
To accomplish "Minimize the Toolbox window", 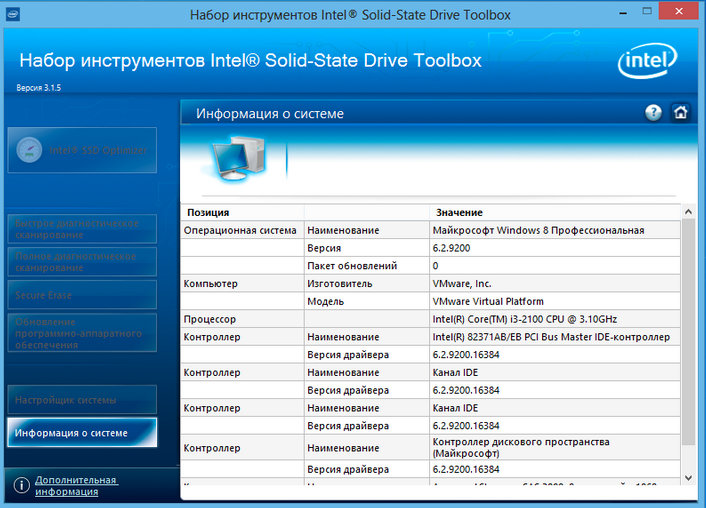I will pos(623,12).
